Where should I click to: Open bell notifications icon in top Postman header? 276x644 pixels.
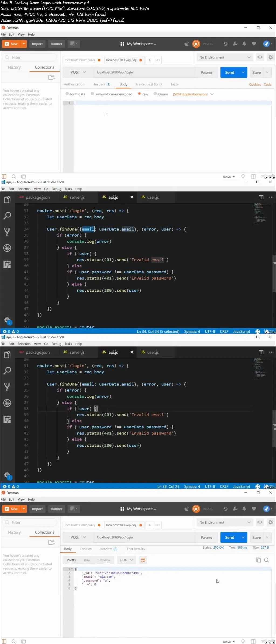tap(244, 44)
